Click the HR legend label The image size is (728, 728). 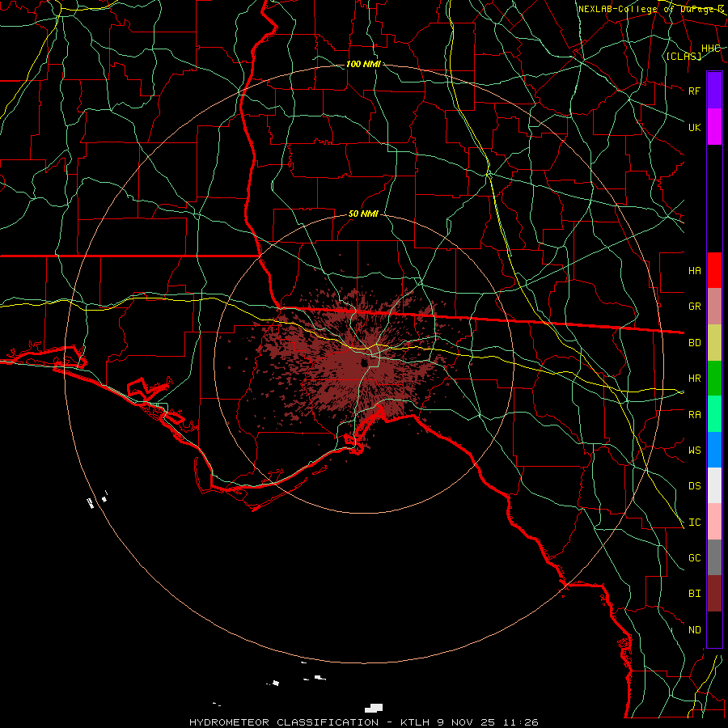pos(694,378)
